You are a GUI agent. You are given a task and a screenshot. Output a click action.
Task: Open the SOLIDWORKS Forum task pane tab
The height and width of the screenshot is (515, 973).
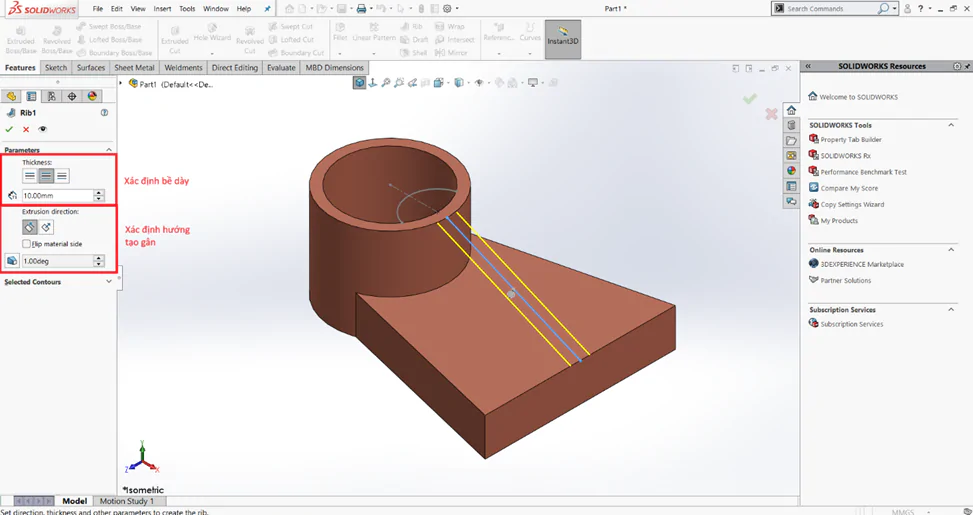[x=791, y=201]
